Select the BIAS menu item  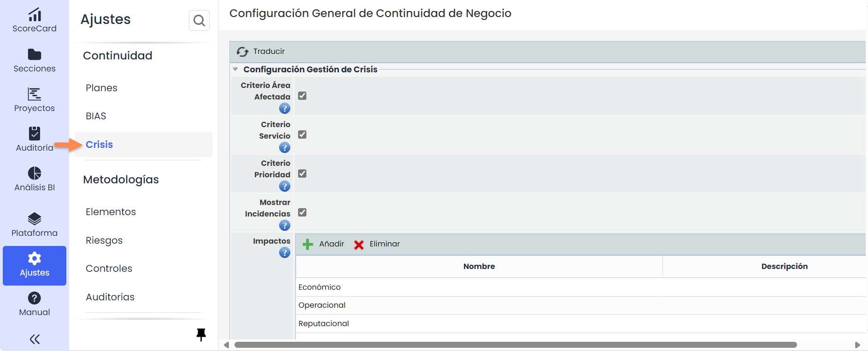click(96, 116)
